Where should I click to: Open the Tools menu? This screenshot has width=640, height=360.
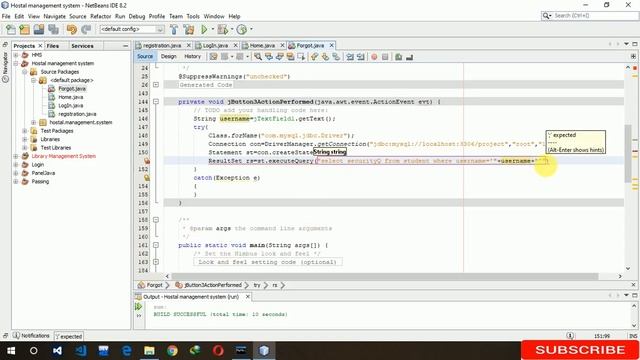click(x=193, y=16)
